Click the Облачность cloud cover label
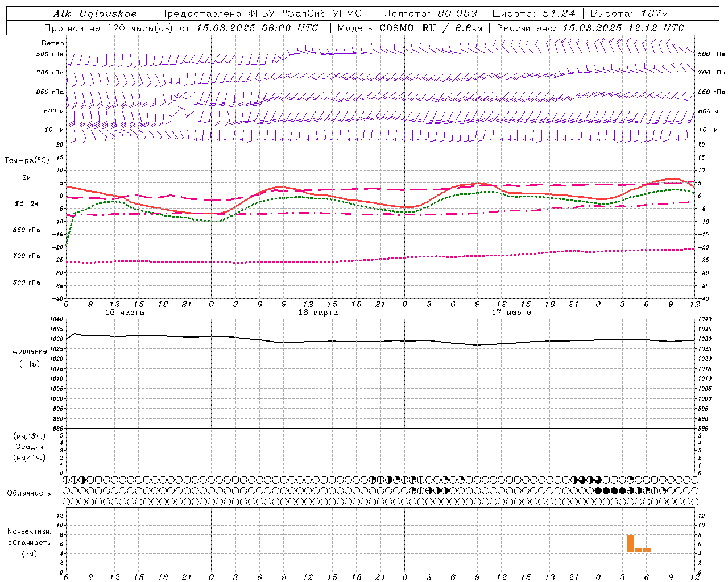Image resolution: width=728 pixels, height=582 pixels. pos(29,493)
